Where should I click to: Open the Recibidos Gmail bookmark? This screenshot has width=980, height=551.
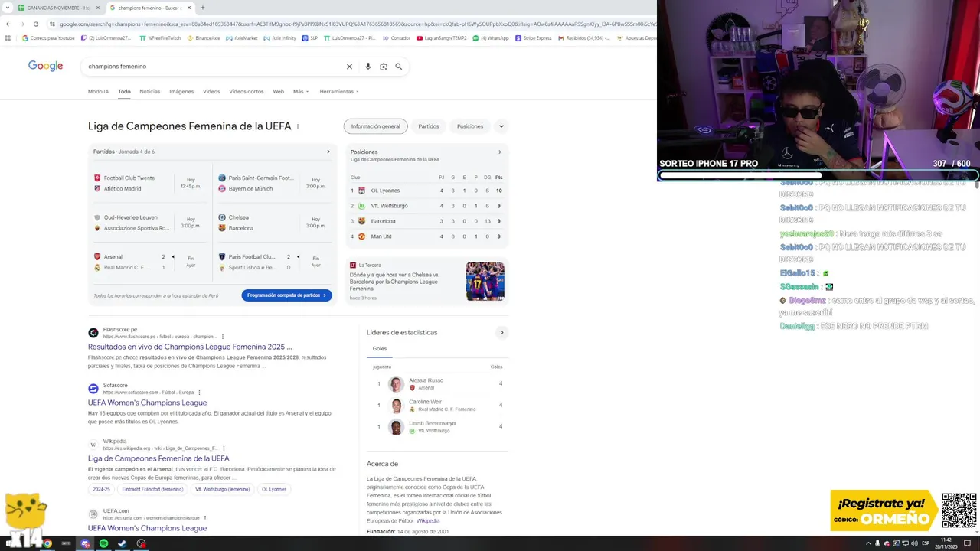tap(583, 38)
